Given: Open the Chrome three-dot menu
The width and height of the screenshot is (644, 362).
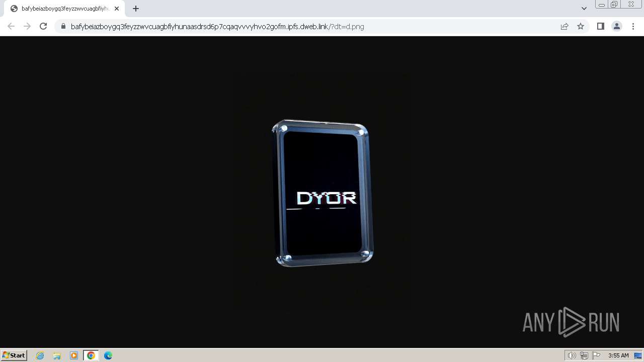Looking at the screenshot, I should (633, 26).
